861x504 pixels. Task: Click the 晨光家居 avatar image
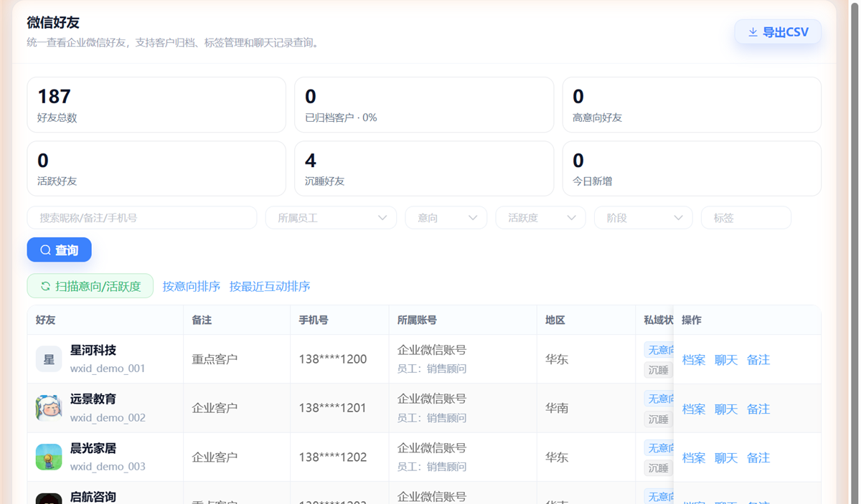pyautogui.click(x=49, y=457)
